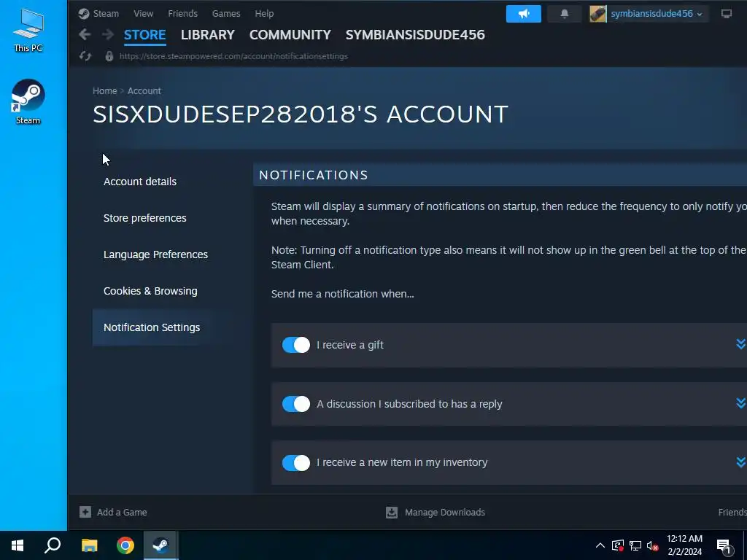Open the Steam menu
The image size is (747, 560).
[x=106, y=13]
